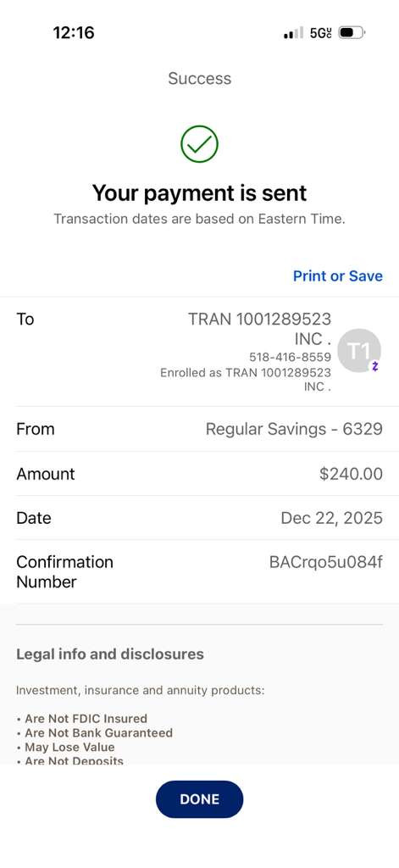Tap the phone number 518-416-8559
This screenshot has width=399, height=868.
point(290,357)
